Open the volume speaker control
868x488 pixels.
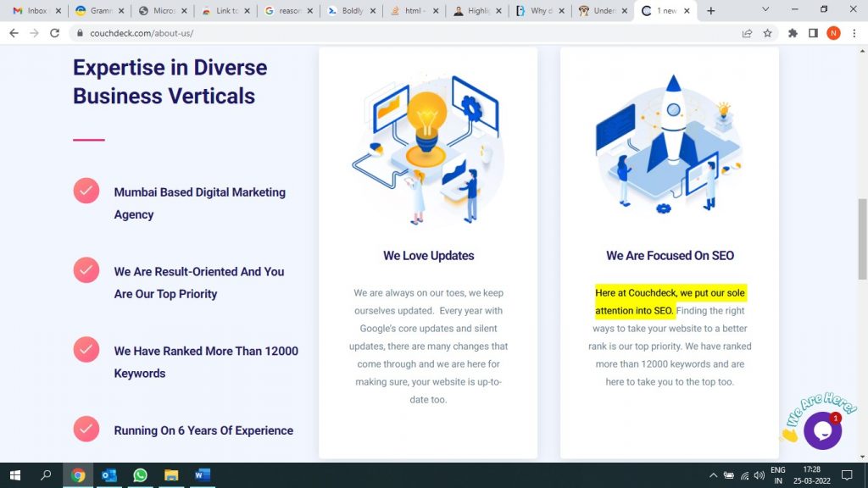pyautogui.click(x=759, y=475)
